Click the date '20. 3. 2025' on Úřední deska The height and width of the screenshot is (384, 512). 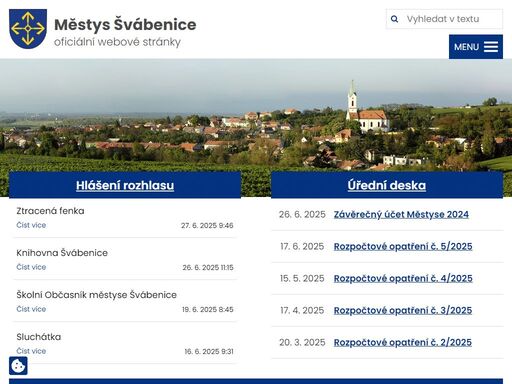tap(302, 342)
